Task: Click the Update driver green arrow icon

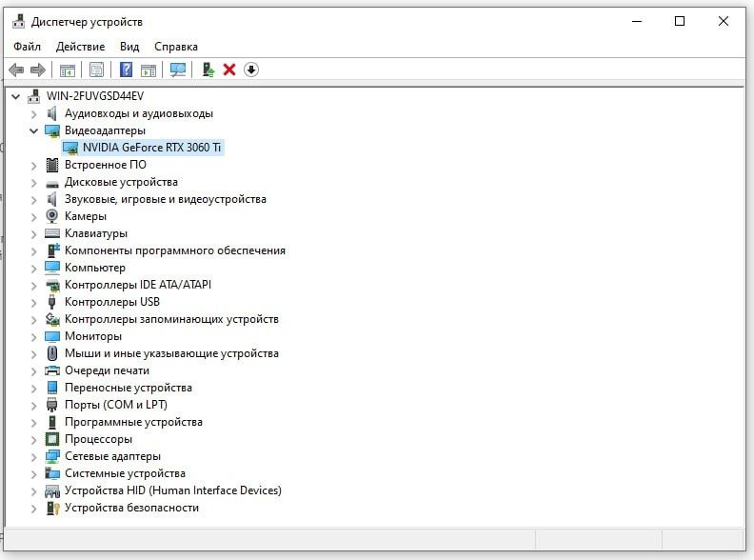Action: pyautogui.click(x=208, y=70)
